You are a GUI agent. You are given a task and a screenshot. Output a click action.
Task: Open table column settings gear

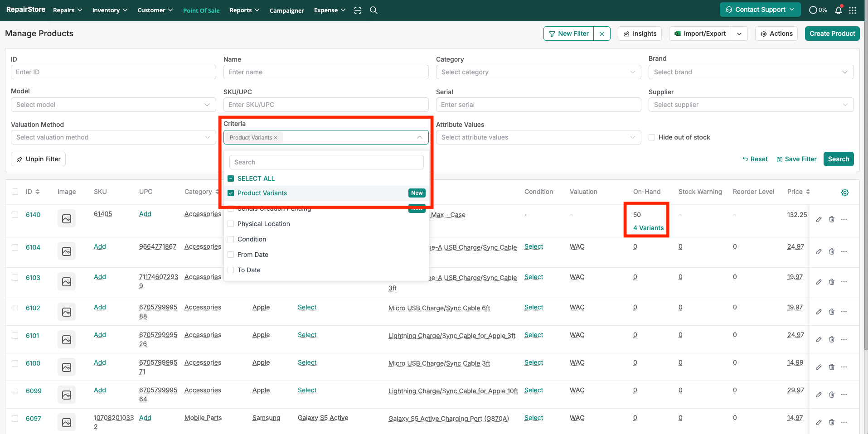[844, 193]
